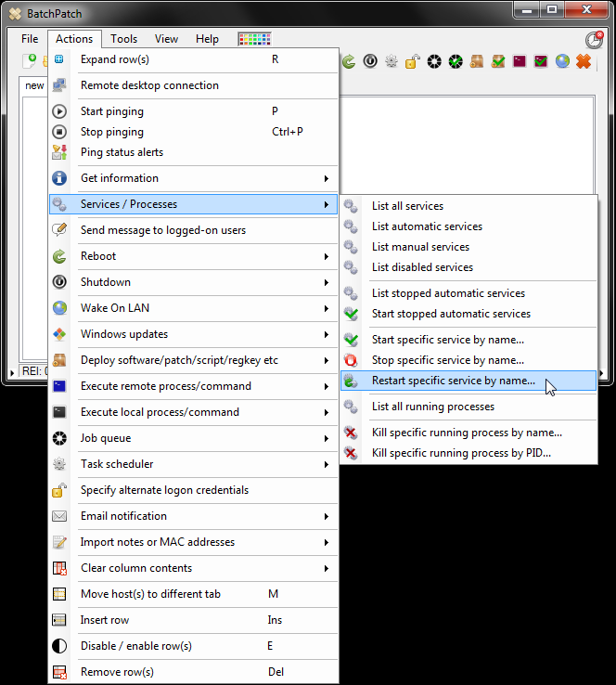This screenshot has height=685, width=616.
Task: Click the Remote desktop connection monitor icon
Action: (x=59, y=85)
